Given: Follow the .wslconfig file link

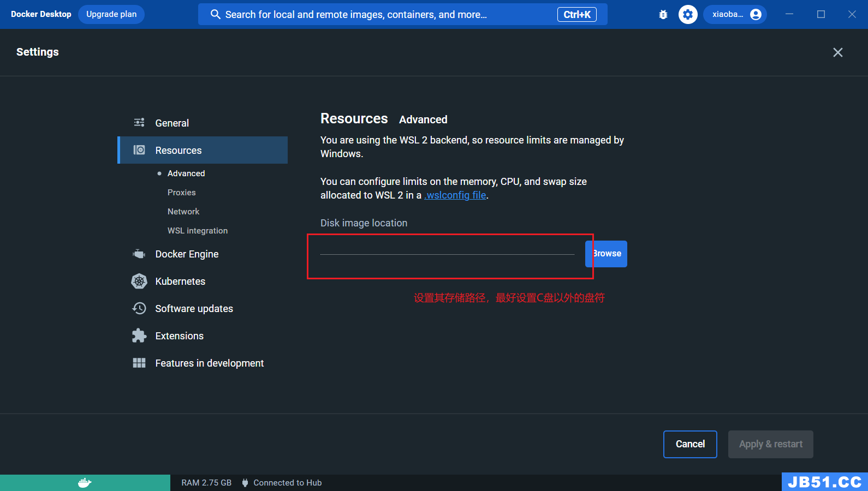Looking at the screenshot, I should [x=455, y=195].
